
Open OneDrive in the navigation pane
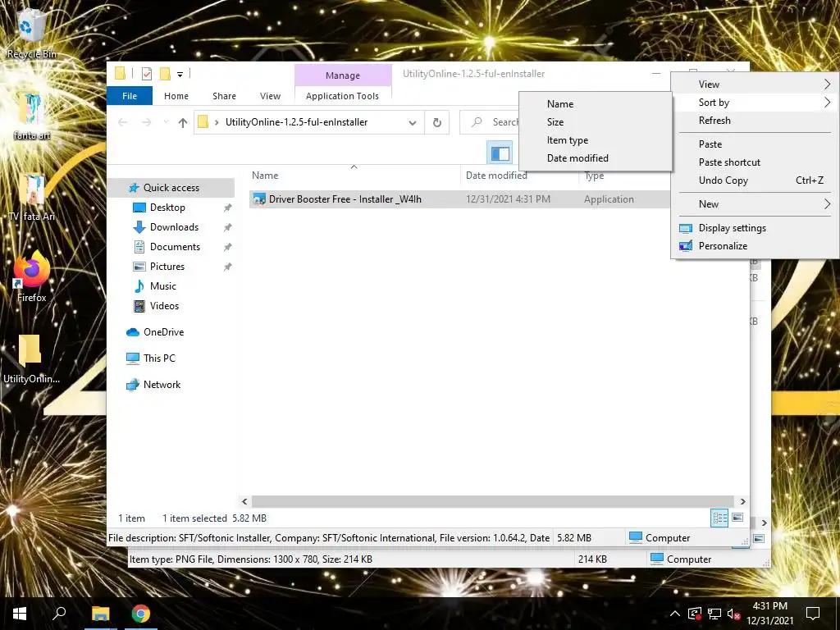pos(163,332)
